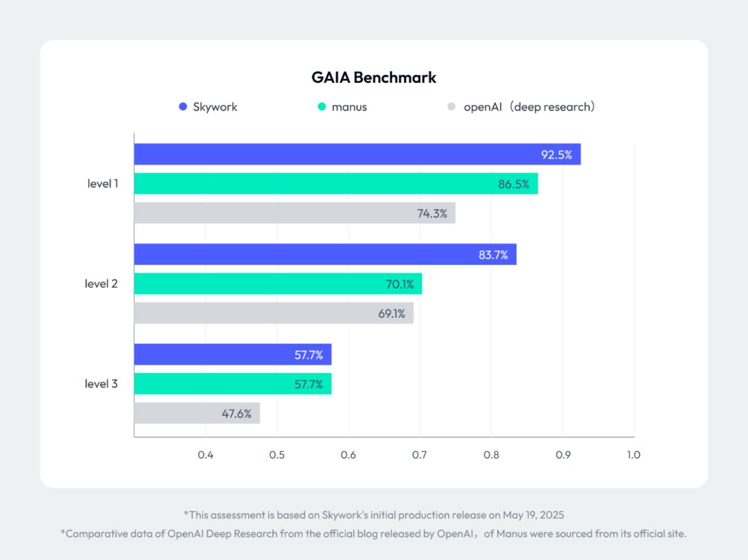Select the openAI level 1 bar 74.3%
Screen dimensions: 748x560
[x=294, y=213]
